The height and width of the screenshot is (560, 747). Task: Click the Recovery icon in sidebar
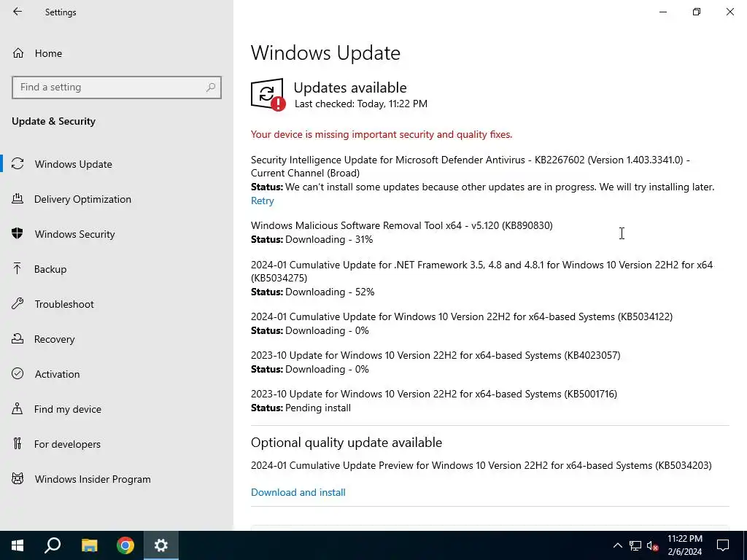point(18,338)
